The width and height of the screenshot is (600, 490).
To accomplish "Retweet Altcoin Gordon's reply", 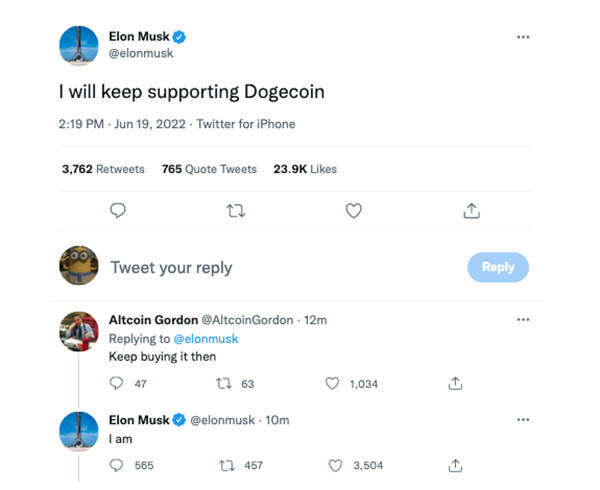I will (225, 383).
